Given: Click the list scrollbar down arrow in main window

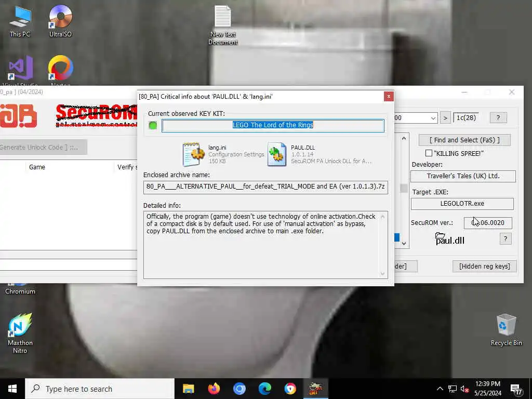Looking at the screenshot, I should point(404,243).
